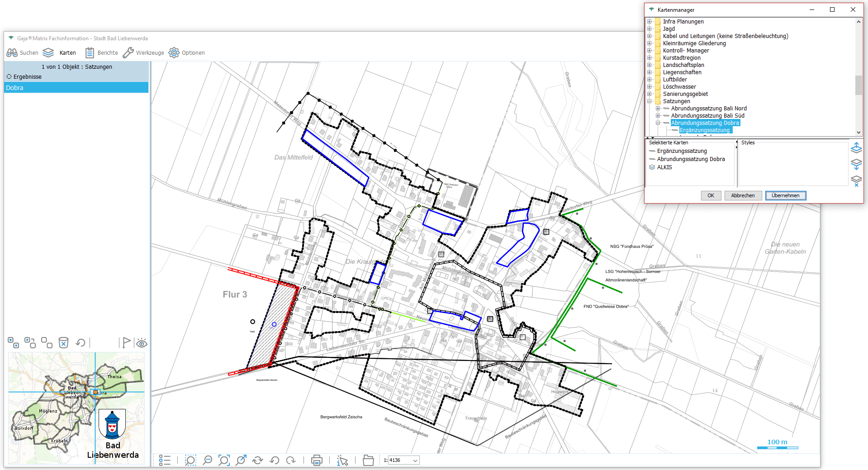This screenshot has height=470, width=868.
Task: Click the flag icon in results panel
Action: coord(126,343)
